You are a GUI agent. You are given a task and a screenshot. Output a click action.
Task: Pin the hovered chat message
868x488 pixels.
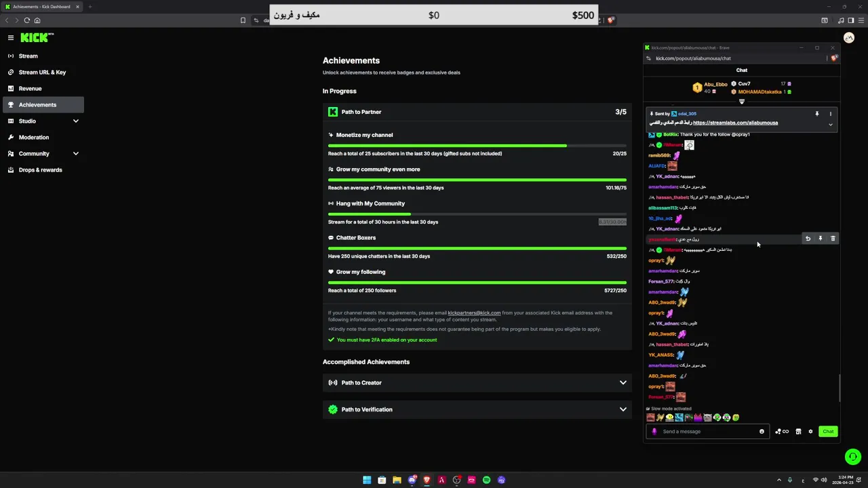pos(821,239)
